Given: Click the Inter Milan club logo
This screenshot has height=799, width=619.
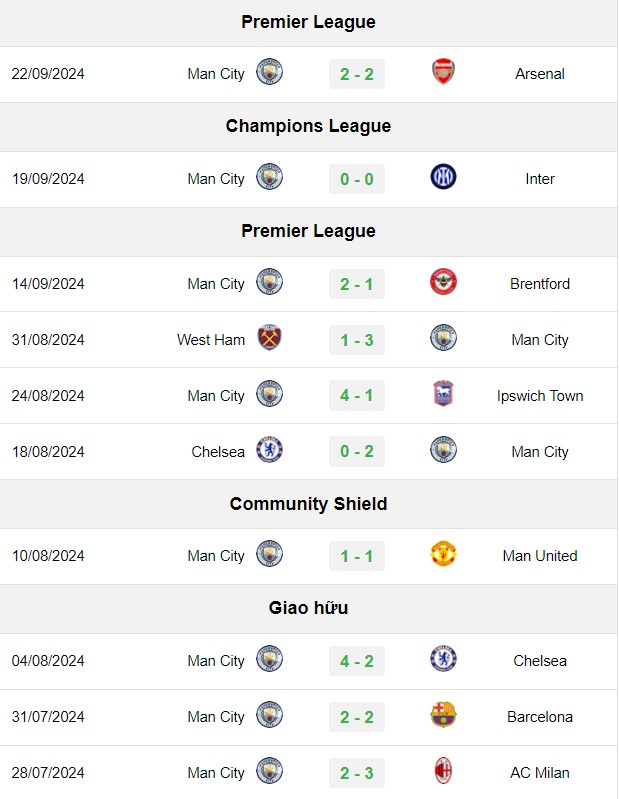Looking at the screenshot, I should (443, 177).
